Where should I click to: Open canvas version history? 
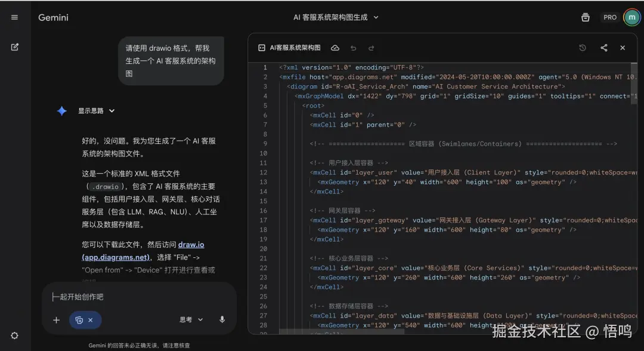click(583, 48)
